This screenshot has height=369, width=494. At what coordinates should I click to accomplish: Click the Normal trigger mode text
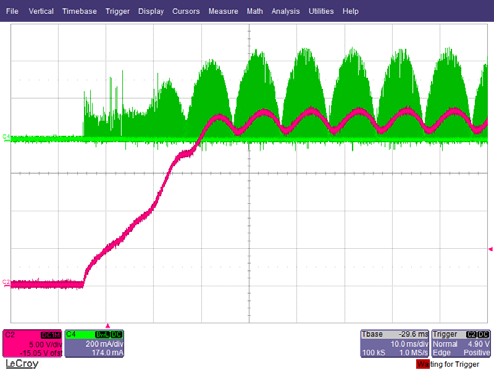click(x=445, y=344)
